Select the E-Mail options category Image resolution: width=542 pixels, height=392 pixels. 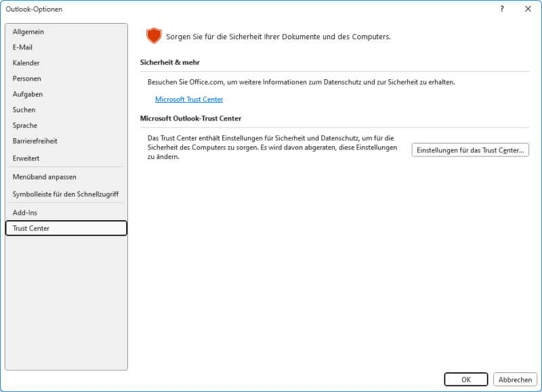[x=22, y=47]
